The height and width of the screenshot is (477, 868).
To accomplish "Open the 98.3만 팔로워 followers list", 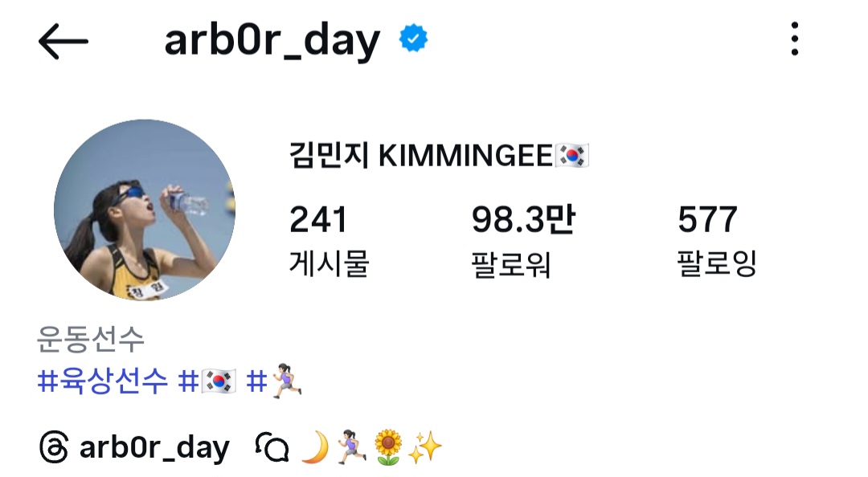I will click(x=523, y=239).
